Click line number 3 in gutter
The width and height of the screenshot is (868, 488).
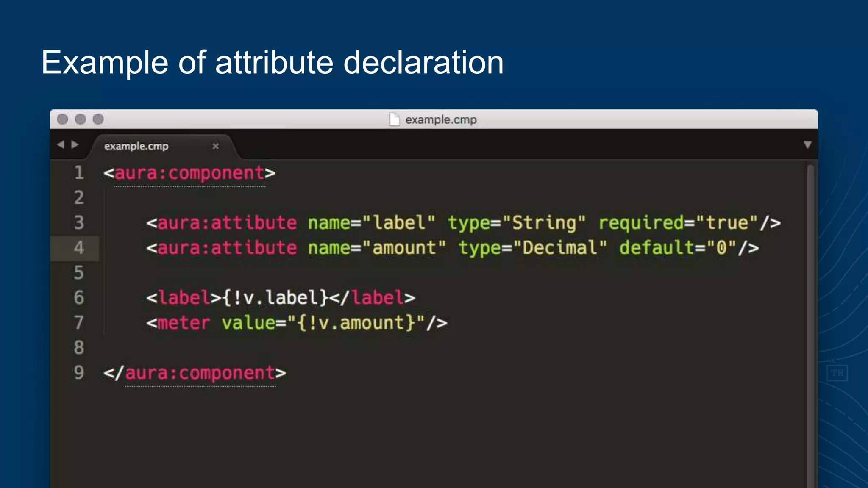(79, 223)
